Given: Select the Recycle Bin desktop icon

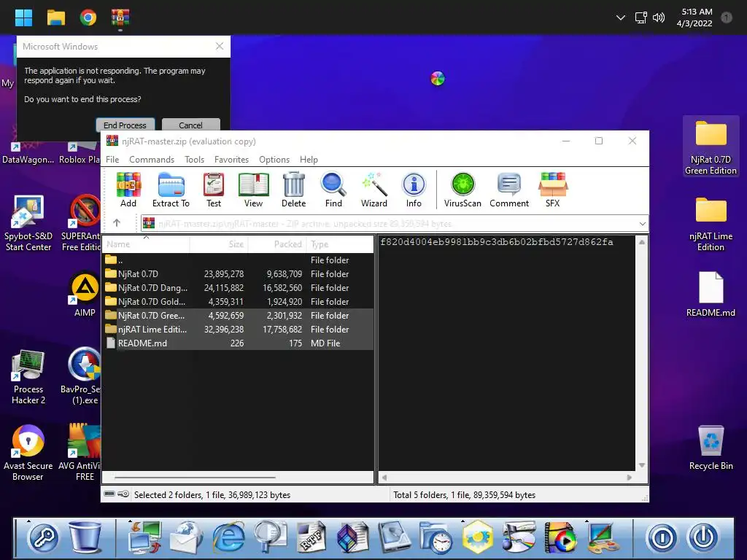Looking at the screenshot, I should (x=711, y=448).
